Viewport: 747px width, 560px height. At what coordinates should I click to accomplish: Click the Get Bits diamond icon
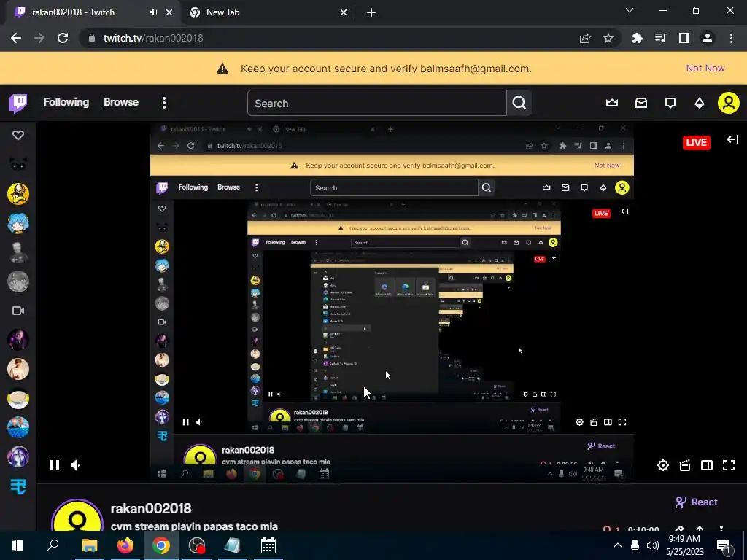(699, 103)
